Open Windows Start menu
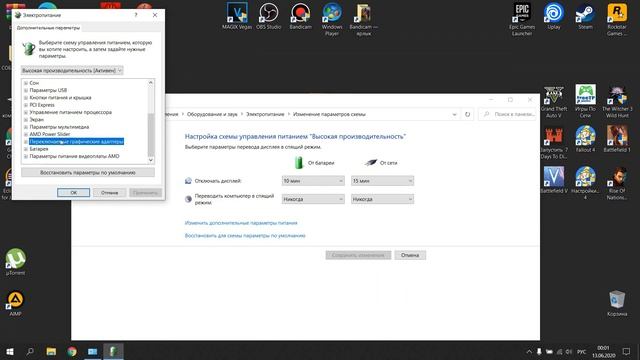The image size is (640, 360). [x=10, y=351]
